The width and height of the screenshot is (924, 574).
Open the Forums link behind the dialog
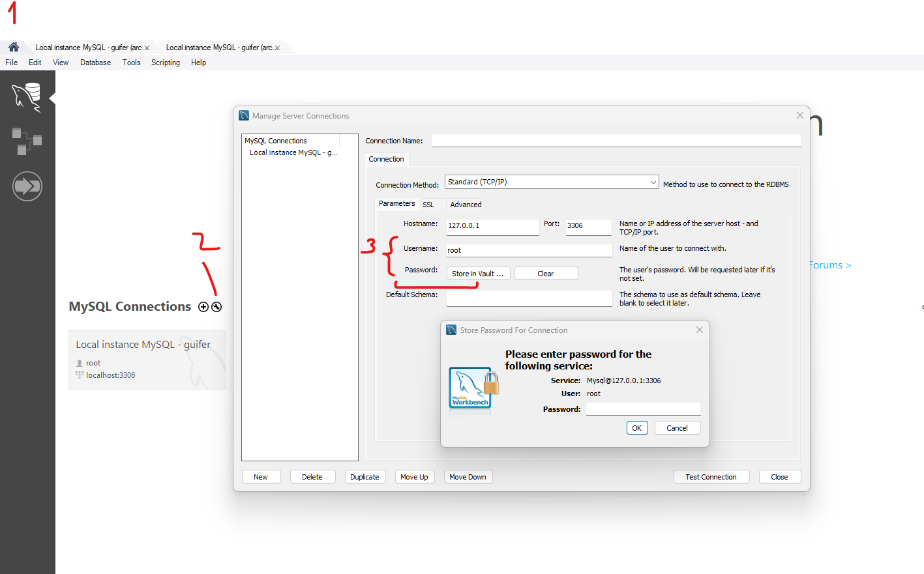830,265
